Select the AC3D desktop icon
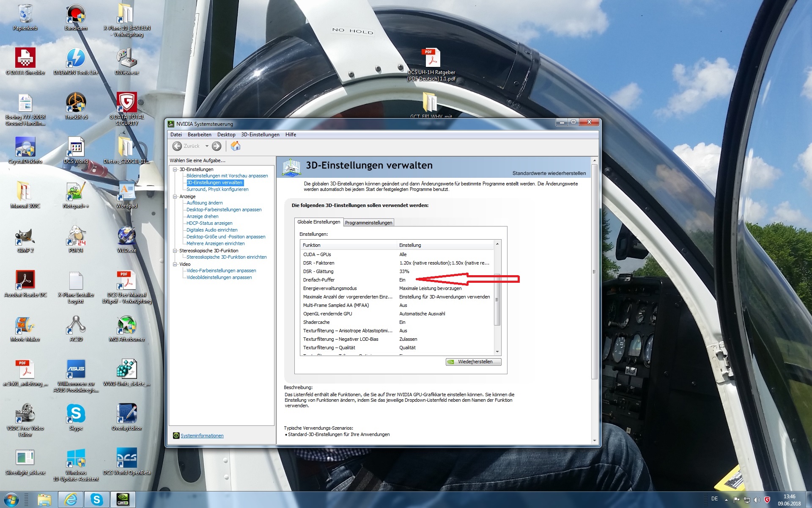The width and height of the screenshot is (812, 508). click(76, 328)
